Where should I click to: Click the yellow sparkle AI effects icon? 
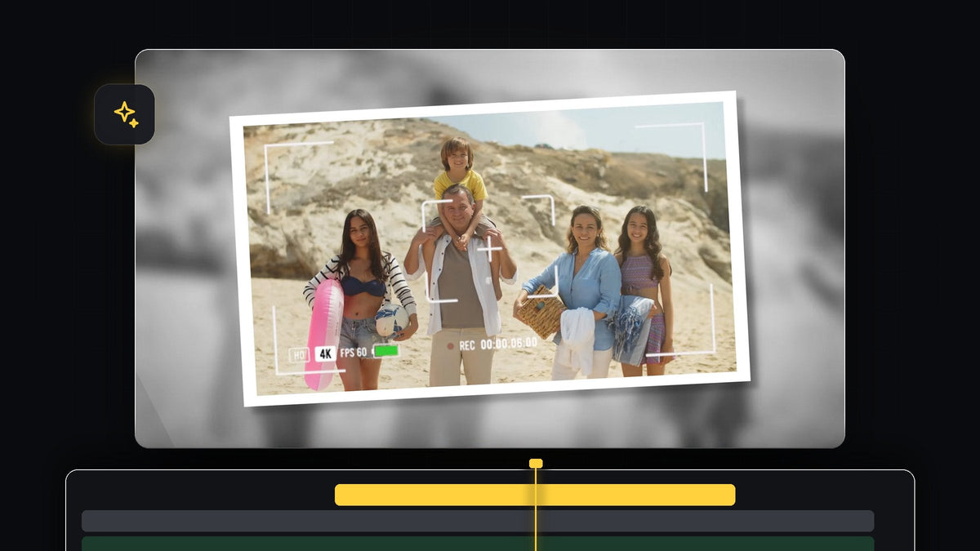click(x=124, y=114)
